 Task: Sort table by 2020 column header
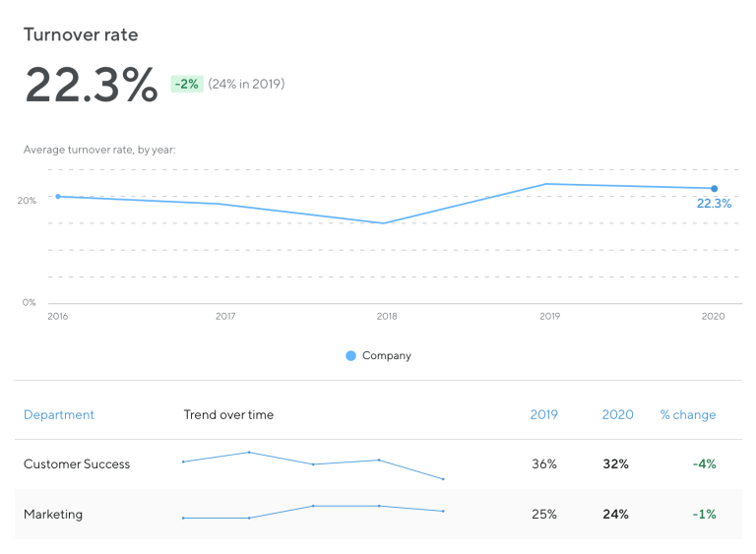(x=617, y=414)
